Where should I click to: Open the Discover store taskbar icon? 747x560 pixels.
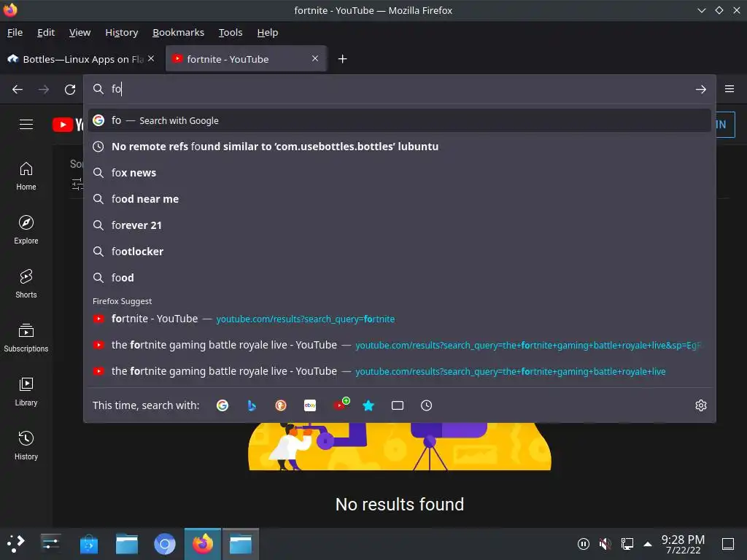click(x=88, y=544)
